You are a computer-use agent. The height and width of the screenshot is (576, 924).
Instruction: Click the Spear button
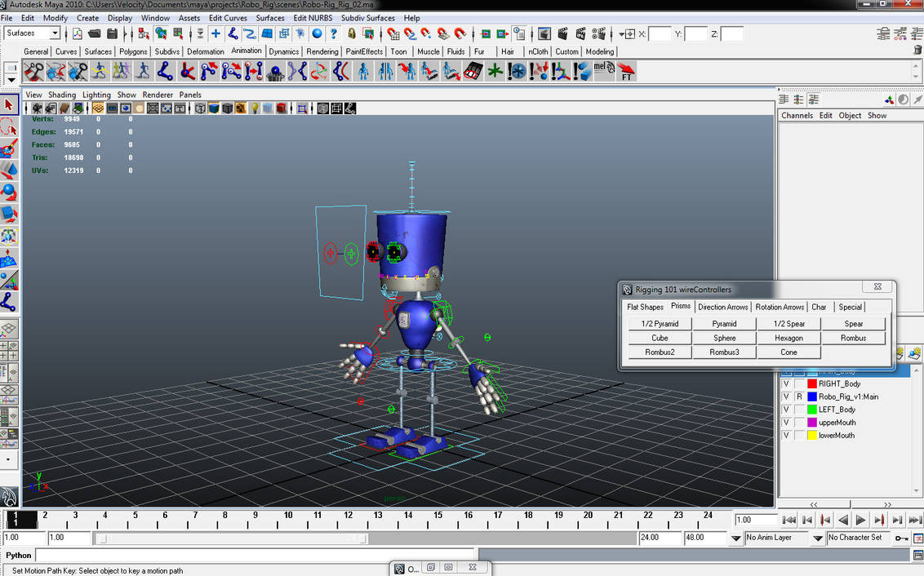853,323
